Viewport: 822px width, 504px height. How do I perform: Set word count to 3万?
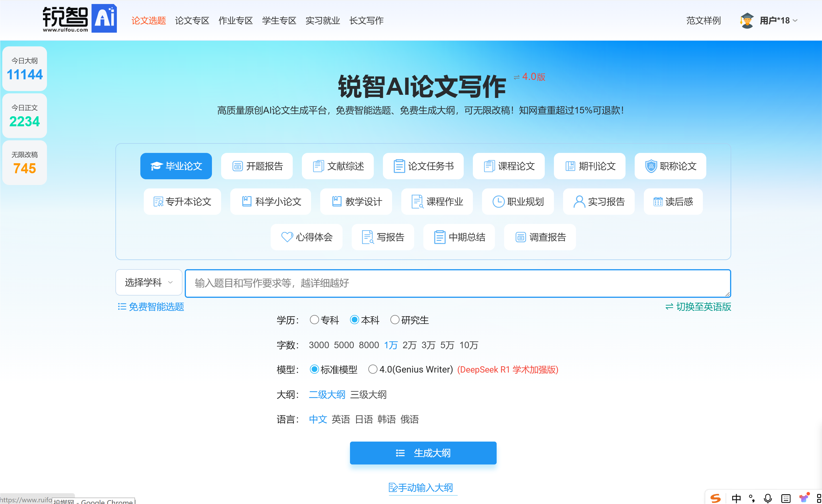(x=428, y=345)
